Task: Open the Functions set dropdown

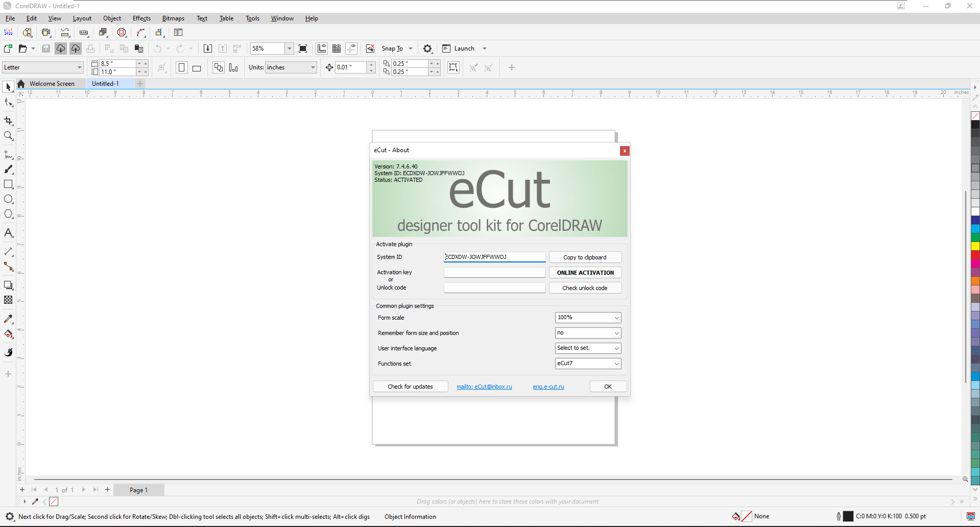Action: (x=616, y=364)
